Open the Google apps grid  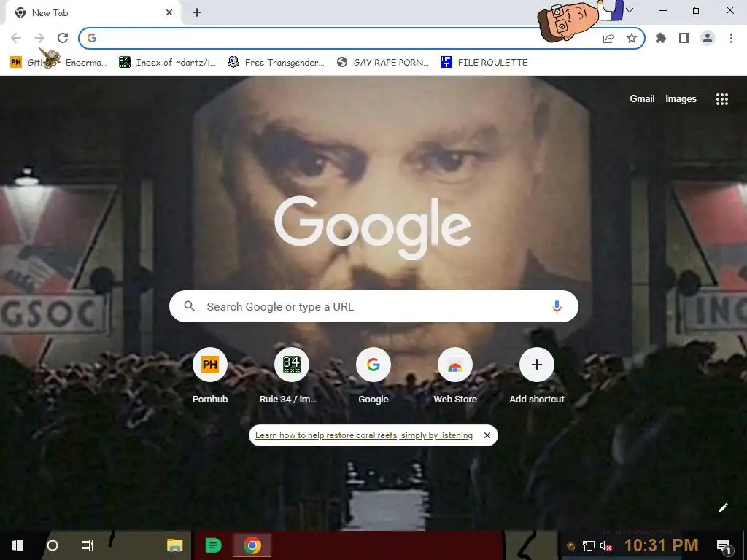[721, 98]
